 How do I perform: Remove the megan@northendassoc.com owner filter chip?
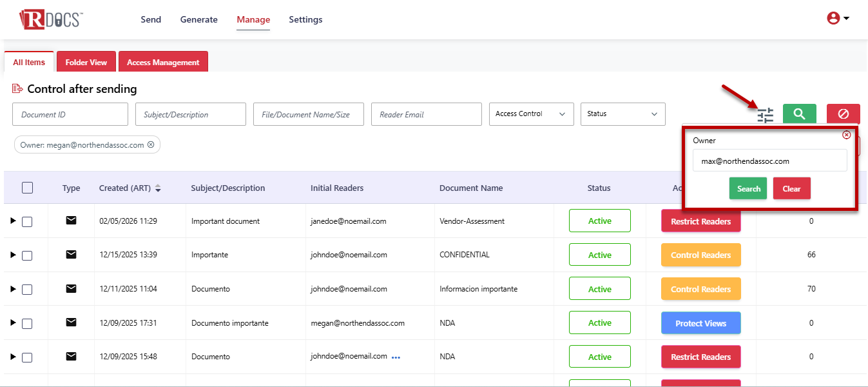click(151, 145)
